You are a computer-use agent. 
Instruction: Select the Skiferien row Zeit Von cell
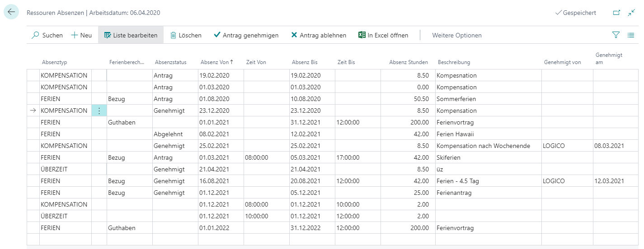(x=266, y=157)
